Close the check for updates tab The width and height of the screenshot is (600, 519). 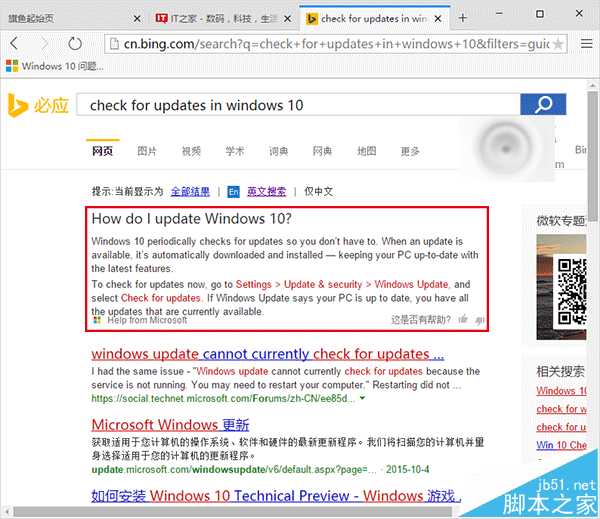point(438,18)
